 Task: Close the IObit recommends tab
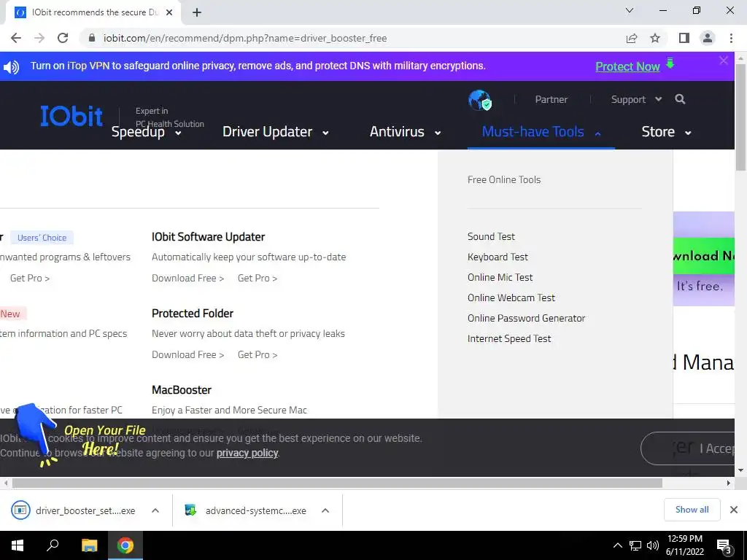click(x=169, y=12)
